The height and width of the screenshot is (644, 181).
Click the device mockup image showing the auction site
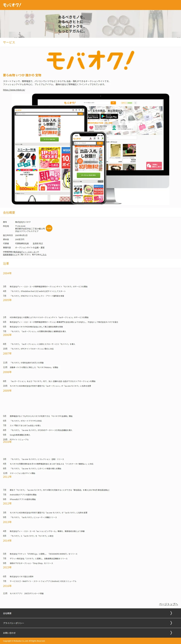90,149
